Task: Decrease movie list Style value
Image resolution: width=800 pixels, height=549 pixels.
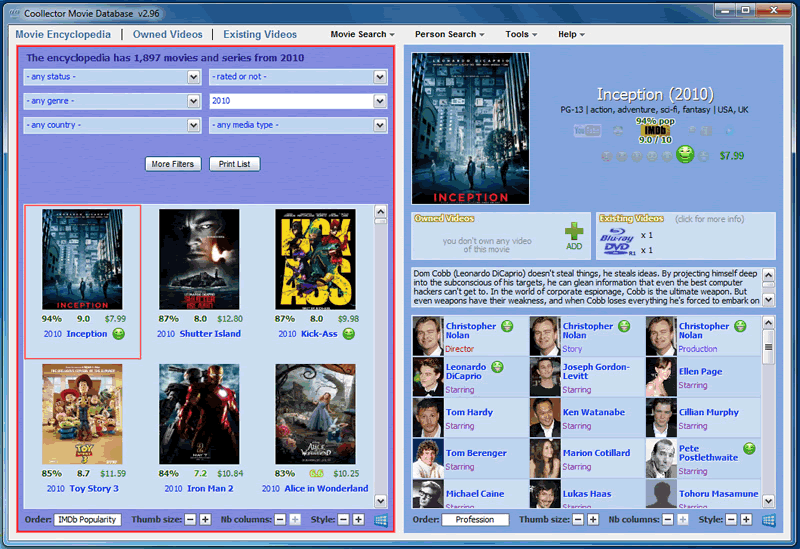Action: click(343, 519)
